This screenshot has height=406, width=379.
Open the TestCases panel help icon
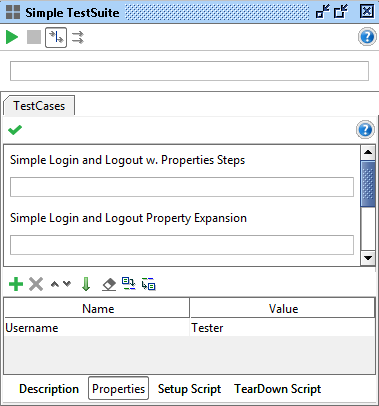coord(365,129)
